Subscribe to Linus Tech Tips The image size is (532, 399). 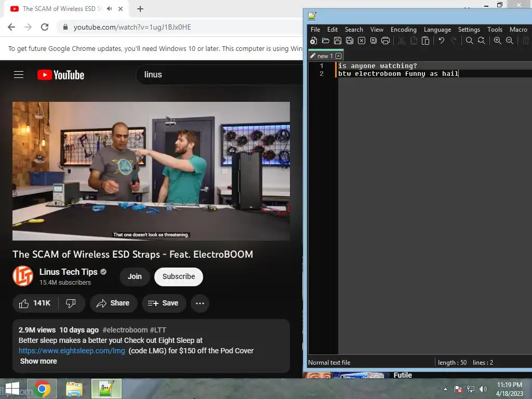(179, 276)
